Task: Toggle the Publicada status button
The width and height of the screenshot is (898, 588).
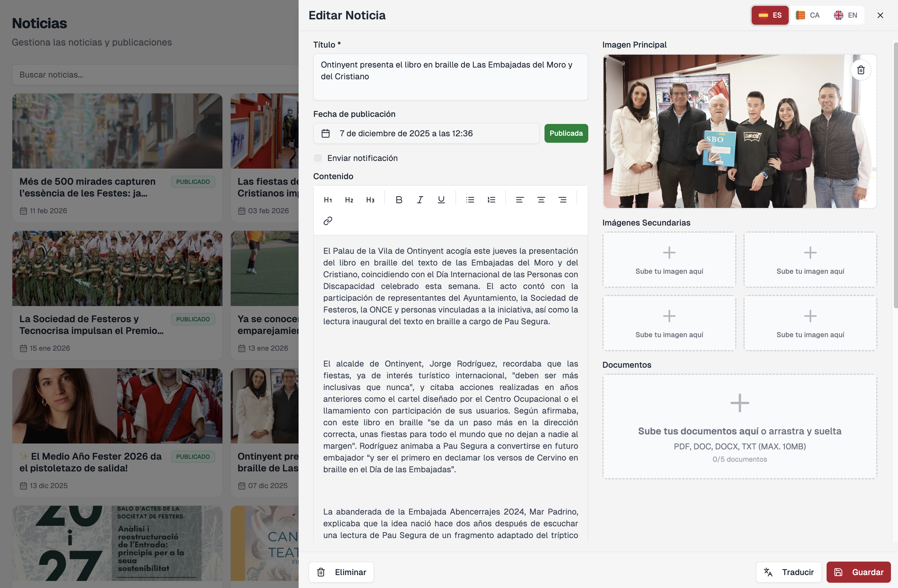Action: click(x=566, y=133)
